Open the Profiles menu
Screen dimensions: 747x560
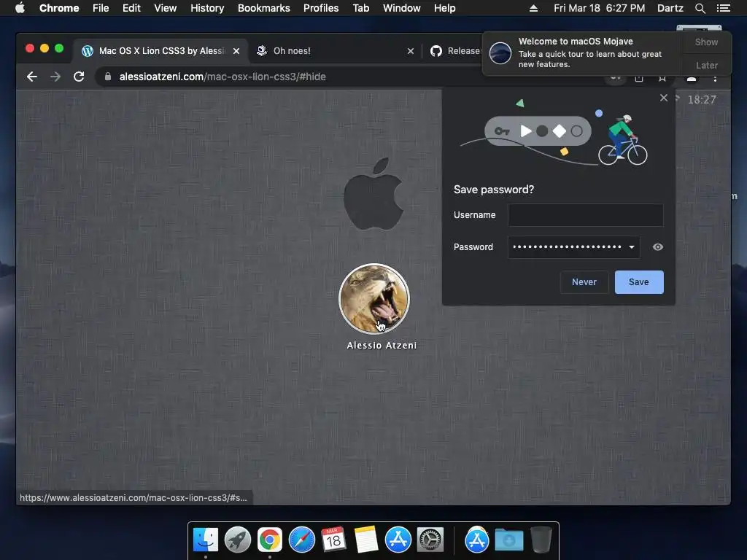(x=321, y=8)
